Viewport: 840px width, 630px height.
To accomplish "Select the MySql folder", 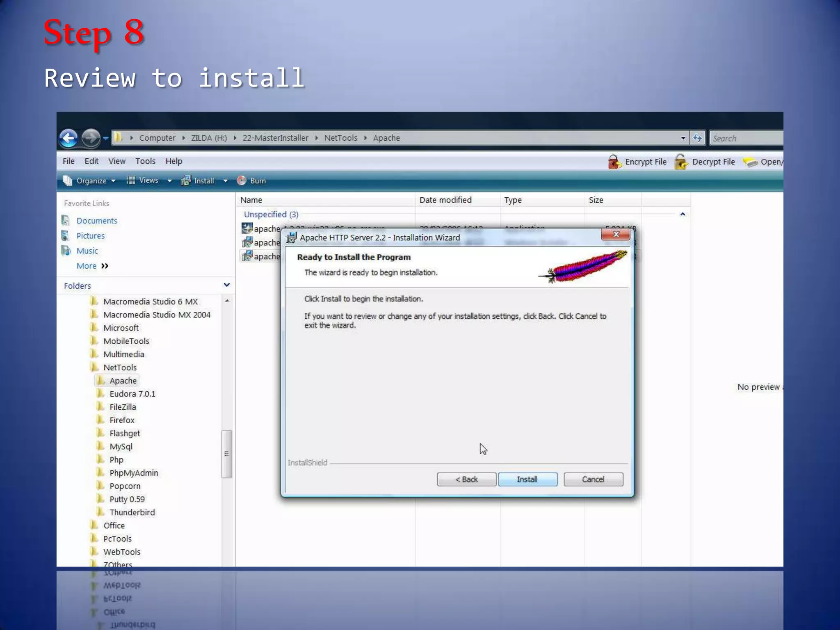I will coord(121,446).
